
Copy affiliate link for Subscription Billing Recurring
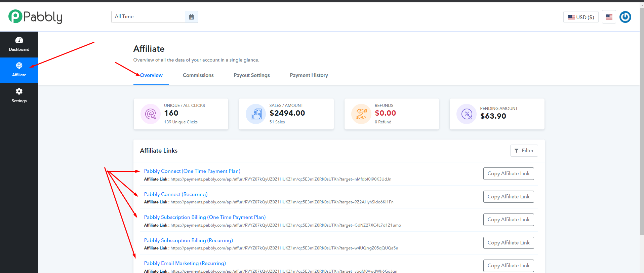click(508, 243)
